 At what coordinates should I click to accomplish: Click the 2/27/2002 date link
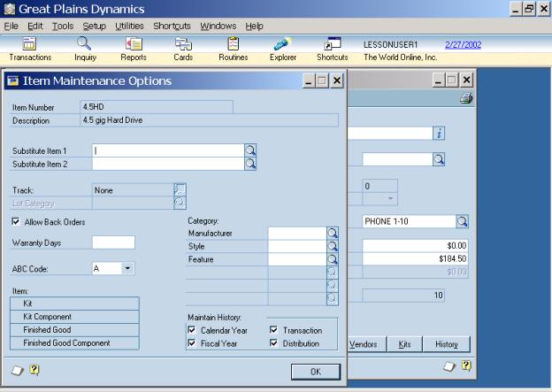coord(463,45)
